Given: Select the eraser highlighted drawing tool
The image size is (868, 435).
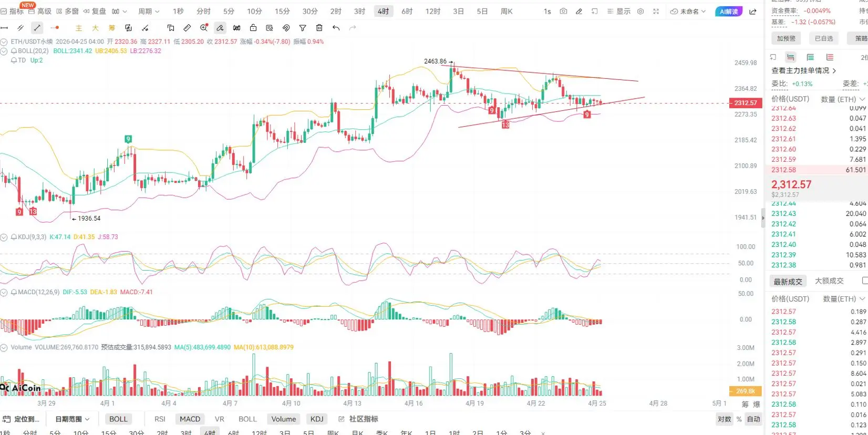Looking at the screenshot, I should [x=220, y=28].
